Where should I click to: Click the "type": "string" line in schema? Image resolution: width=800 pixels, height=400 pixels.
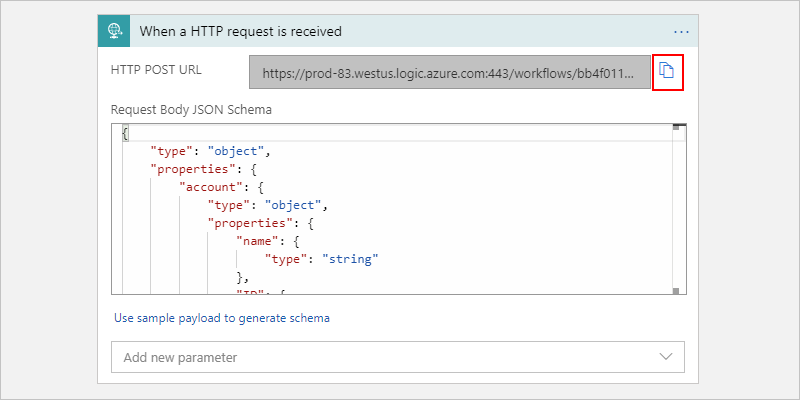coord(321,259)
